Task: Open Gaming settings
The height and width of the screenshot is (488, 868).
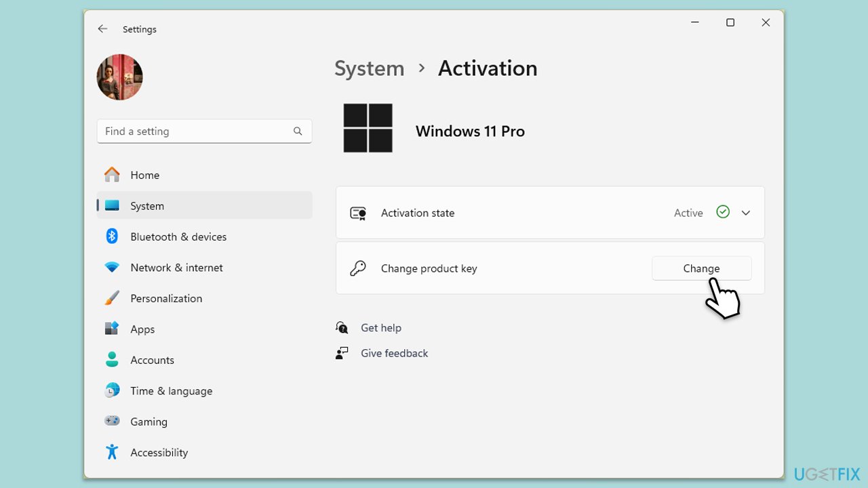Action: pyautogui.click(x=204, y=422)
